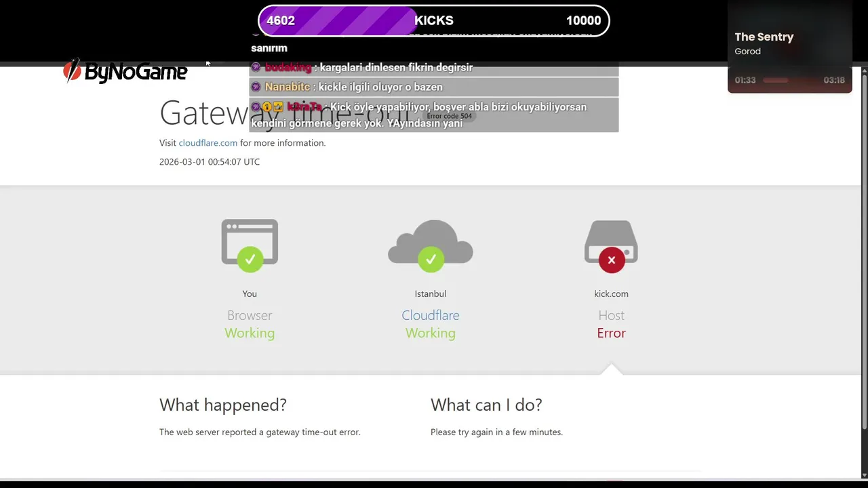Click the chat badge icon beside budaking
Image resolution: width=868 pixels, height=488 pixels.
tap(256, 67)
